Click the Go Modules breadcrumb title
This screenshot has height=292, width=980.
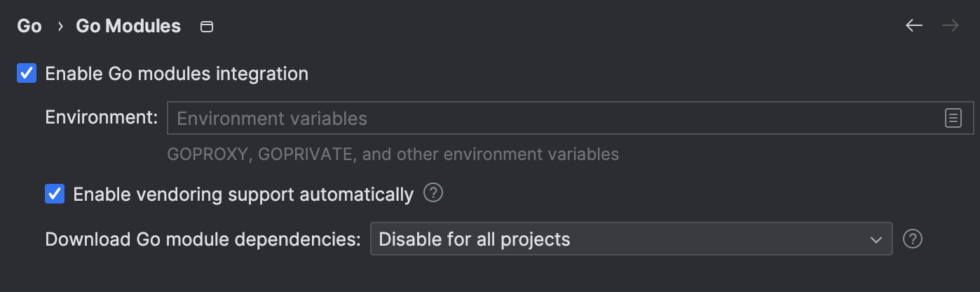(128, 27)
